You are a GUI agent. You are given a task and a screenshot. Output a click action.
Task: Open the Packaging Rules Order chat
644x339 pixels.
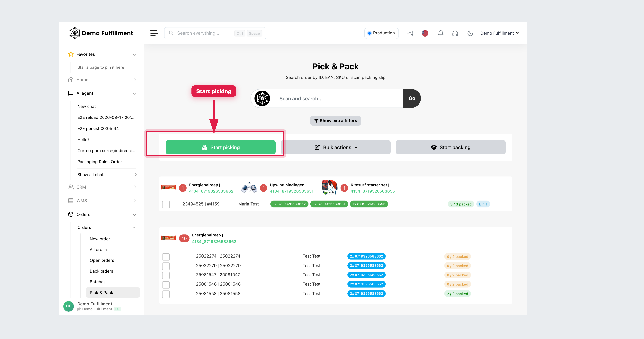tap(100, 162)
